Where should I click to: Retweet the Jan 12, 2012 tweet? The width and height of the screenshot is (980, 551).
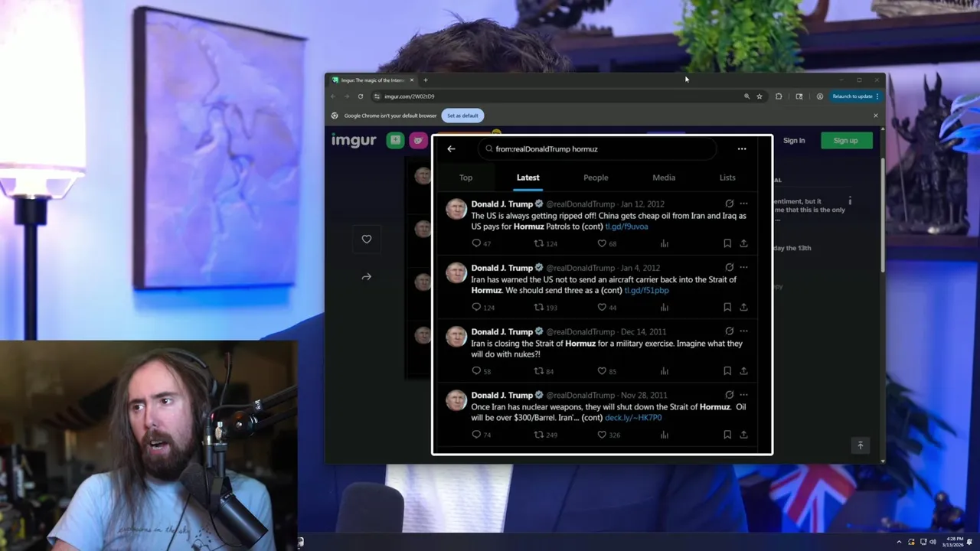pyautogui.click(x=539, y=243)
